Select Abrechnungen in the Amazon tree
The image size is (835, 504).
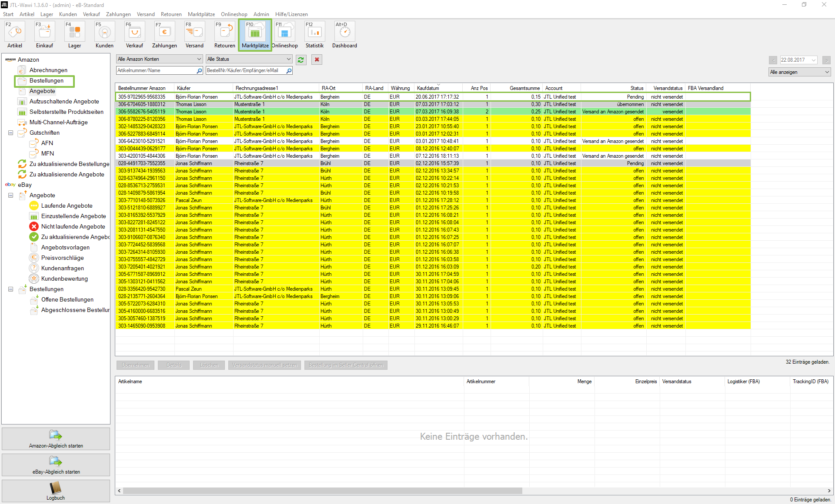(48, 70)
